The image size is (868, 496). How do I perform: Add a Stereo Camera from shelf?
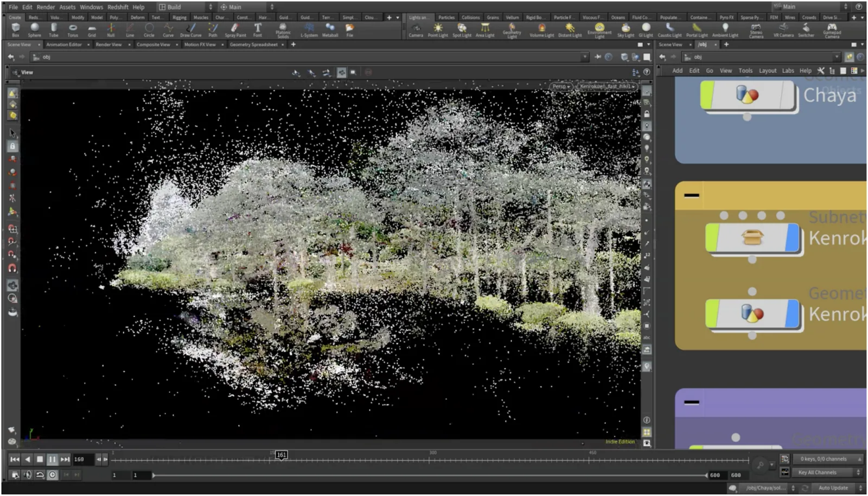tap(756, 29)
